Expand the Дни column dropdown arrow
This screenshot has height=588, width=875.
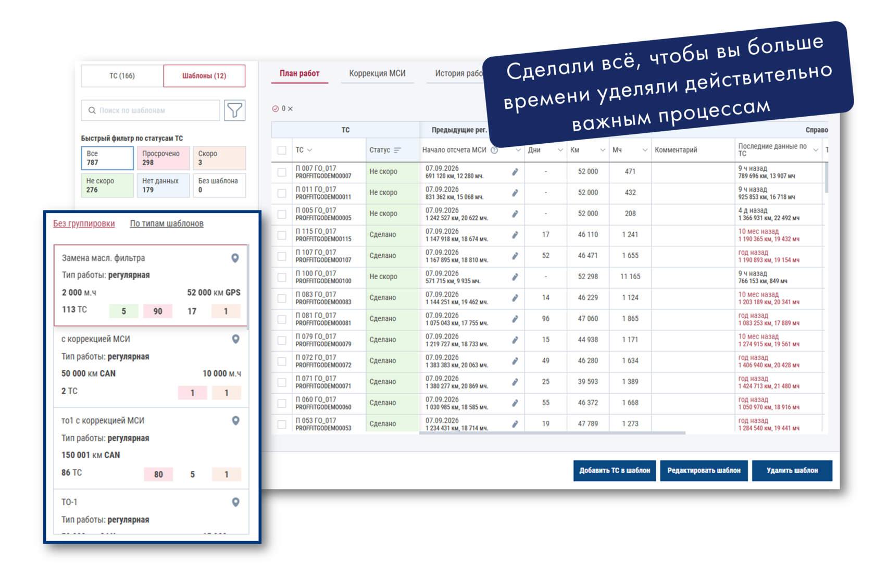pyautogui.click(x=560, y=150)
